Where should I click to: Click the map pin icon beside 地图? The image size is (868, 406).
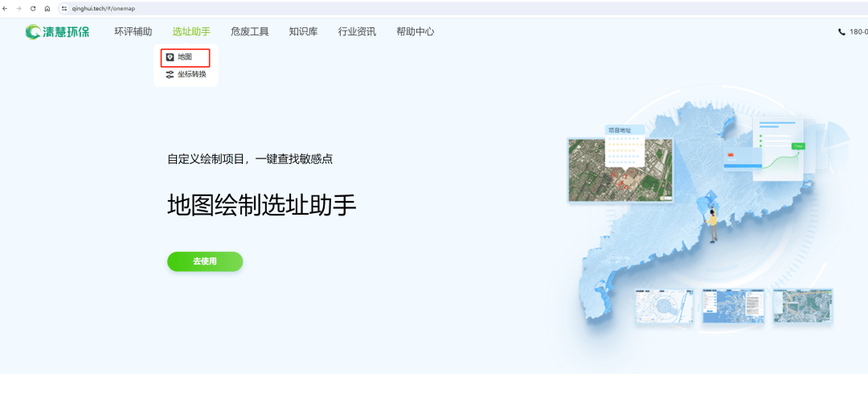click(170, 57)
